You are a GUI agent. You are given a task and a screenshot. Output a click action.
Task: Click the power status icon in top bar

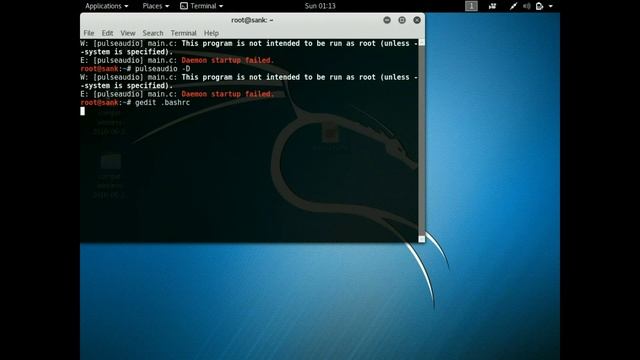540,6
